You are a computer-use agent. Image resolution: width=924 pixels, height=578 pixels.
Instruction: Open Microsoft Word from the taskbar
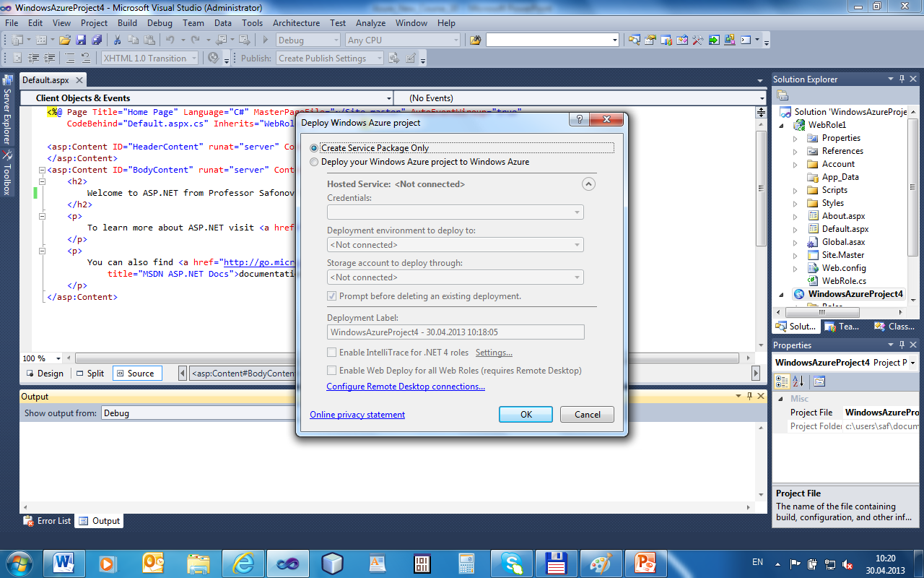65,562
